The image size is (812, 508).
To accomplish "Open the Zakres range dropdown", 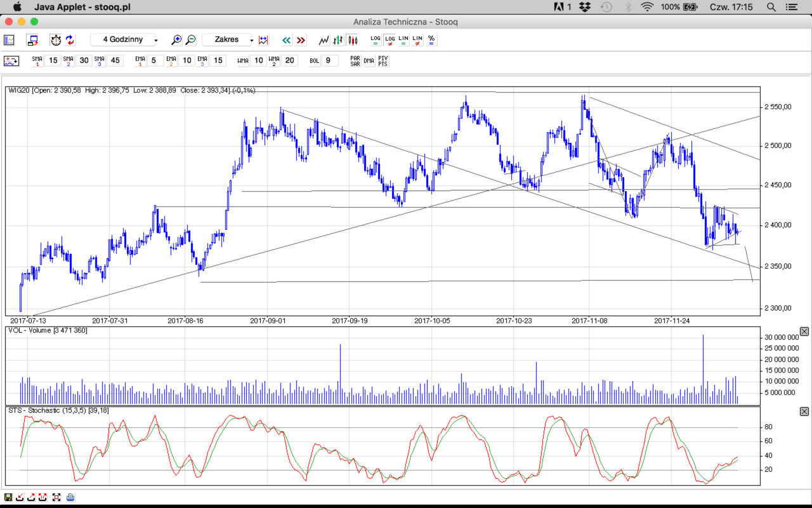I will pyautogui.click(x=228, y=40).
